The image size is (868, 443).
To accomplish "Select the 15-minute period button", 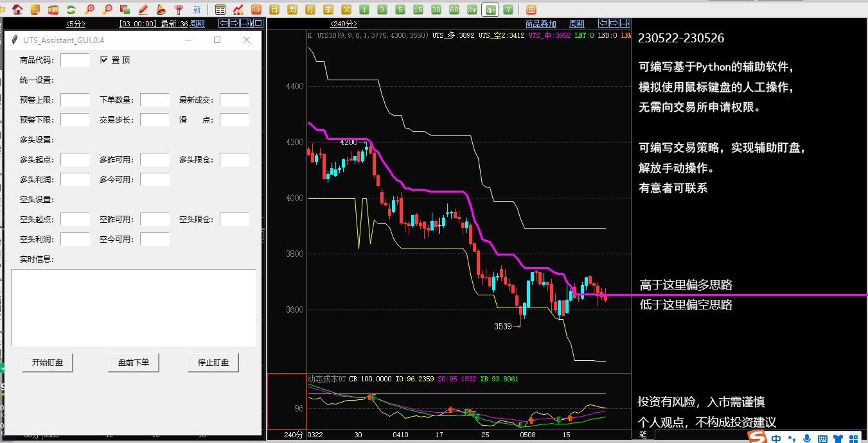I will click(x=418, y=9).
